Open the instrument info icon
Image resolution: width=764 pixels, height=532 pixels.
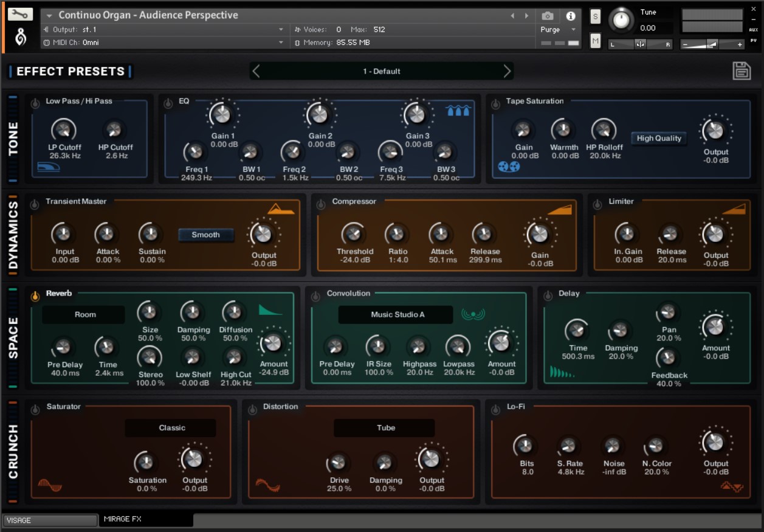570,16
